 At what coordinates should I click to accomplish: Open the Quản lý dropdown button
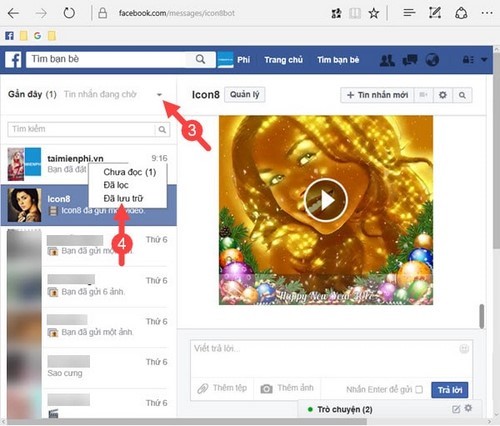click(245, 95)
